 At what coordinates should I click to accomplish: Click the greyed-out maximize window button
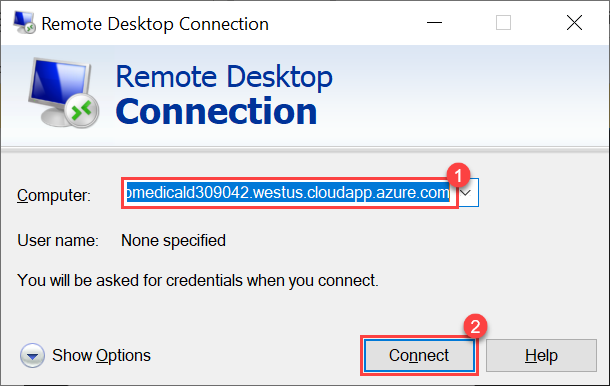click(x=503, y=23)
